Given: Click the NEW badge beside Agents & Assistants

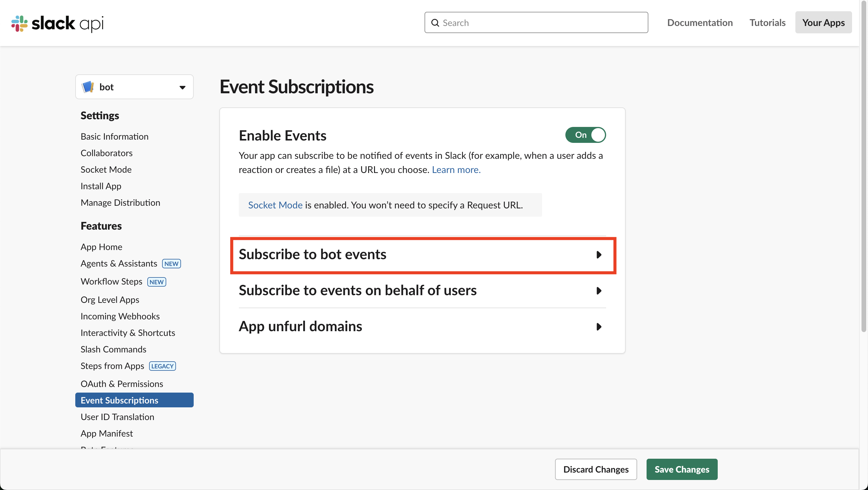Looking at the screenshot, I should point(171,264).
